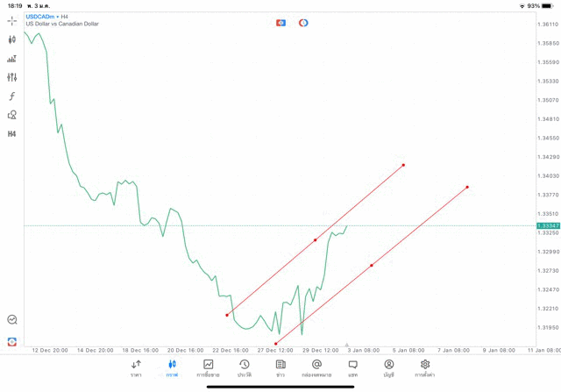Open the ประวัติ history tab

pos(244,367)
